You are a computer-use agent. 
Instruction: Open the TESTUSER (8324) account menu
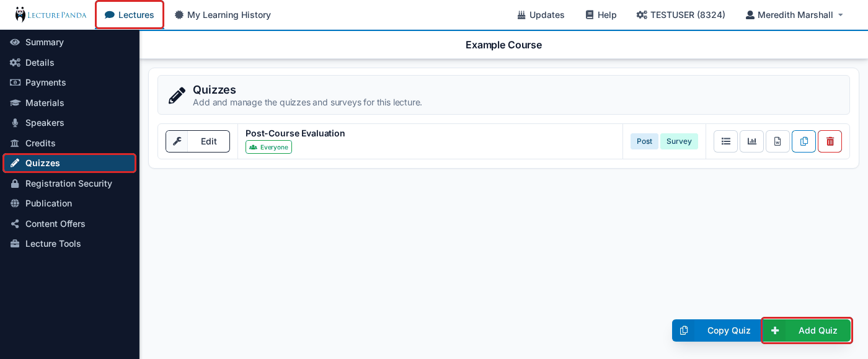point(681,15)
